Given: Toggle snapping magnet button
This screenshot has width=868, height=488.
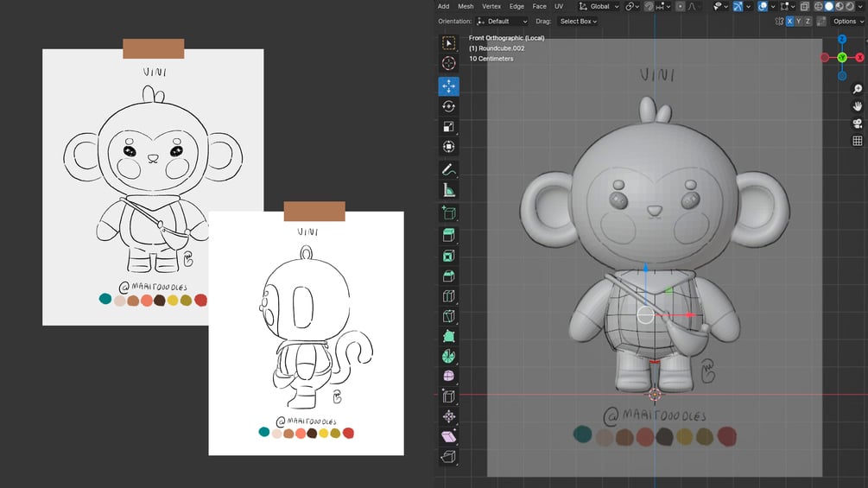Looking at the screenshot, I should pyautogui.click(x=649, y=6).
